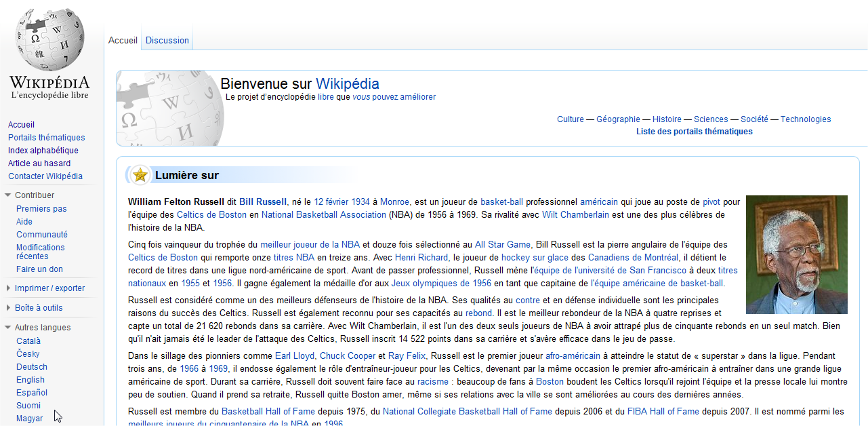Collapse the Contribuer sidebar section
The width and height of the screenshot is (868, 426).
click(x=34, y=195)
